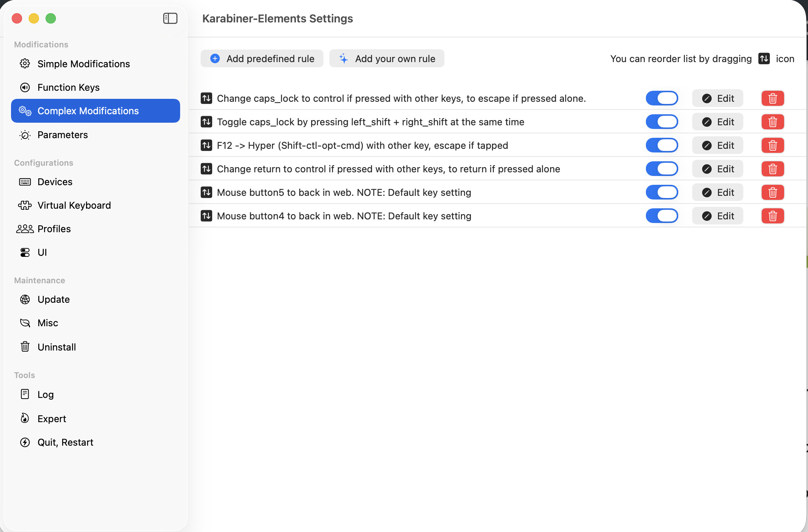This screenshot has width=808, height=532.
Task: Click Add predefined rule button
Action: pos(262,59)
